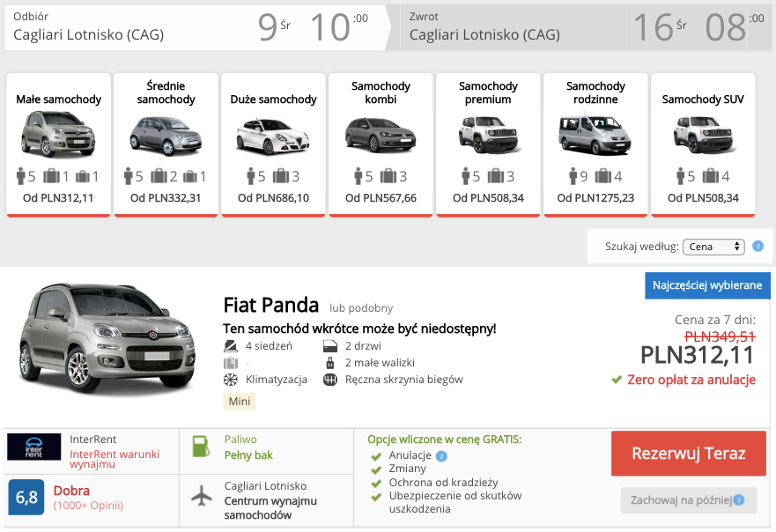Click the info icon on Zachowaj na później
Viewport: 776px width, 532px height.
(x=738, y=499)
